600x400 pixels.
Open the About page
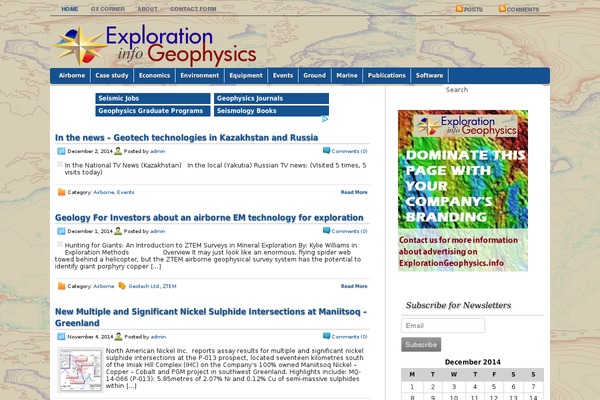[147, 9]
